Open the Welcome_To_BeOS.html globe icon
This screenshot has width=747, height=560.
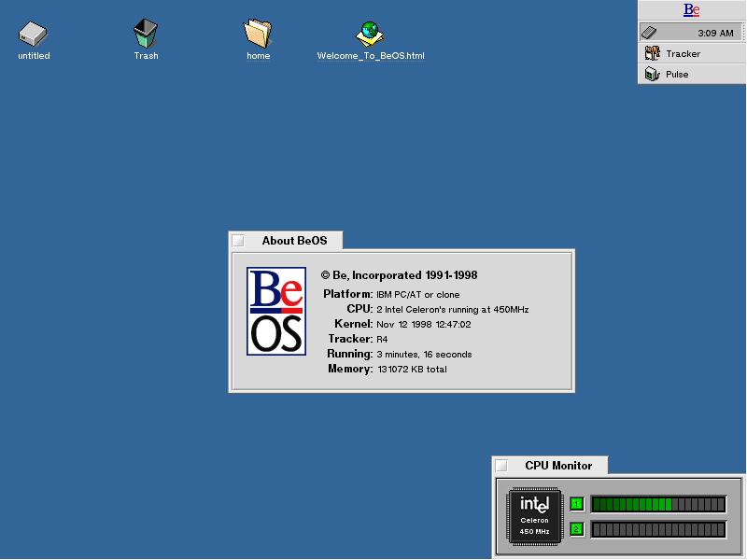pyautogui.click(x=370, y=35)
